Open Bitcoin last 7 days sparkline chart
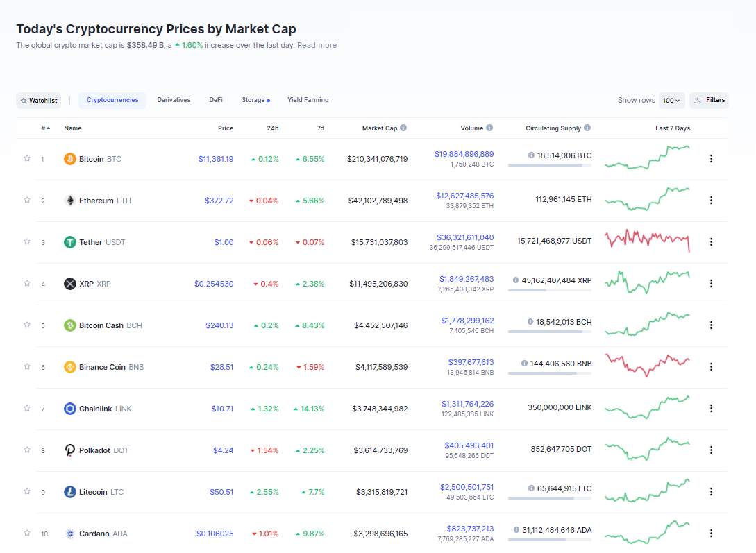 (648, 158)
